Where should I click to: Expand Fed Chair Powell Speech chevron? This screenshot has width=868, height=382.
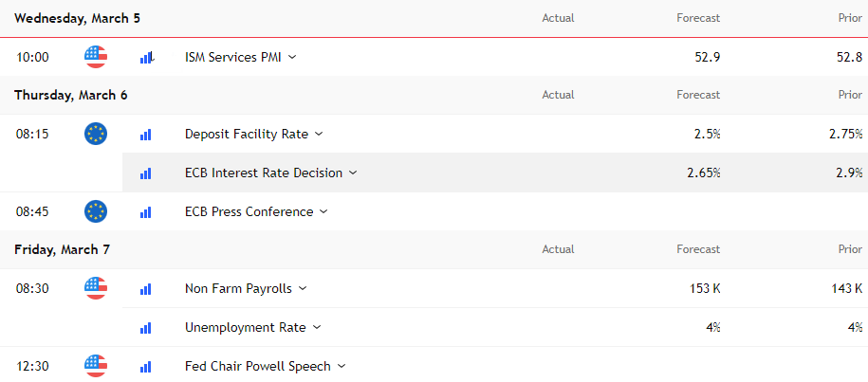(x=341, y=366)
